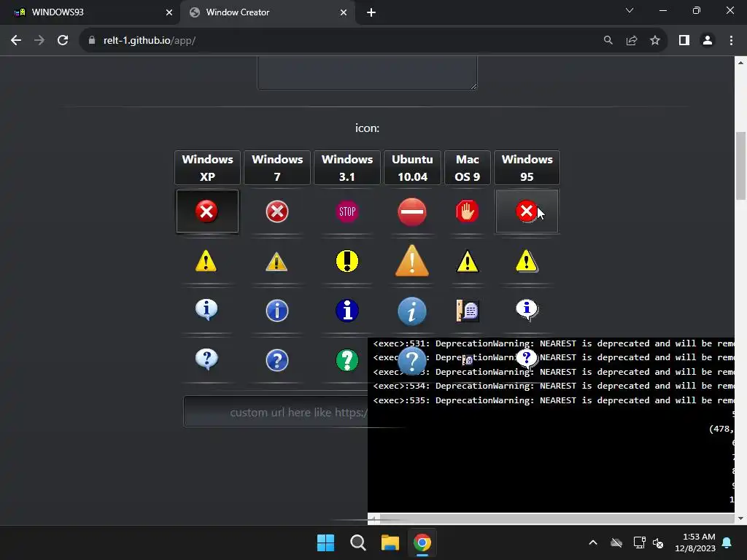Select the Windows 7 warning icon
The width and height of the screenshot is (747, 560).
coord(276,262)
